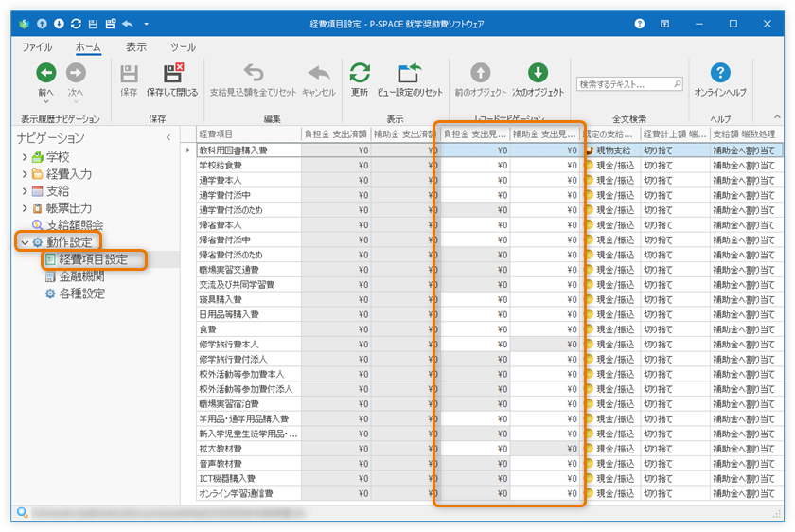
Task: Sort by 経費計上額 column header
Action: (x=675, y=133)
